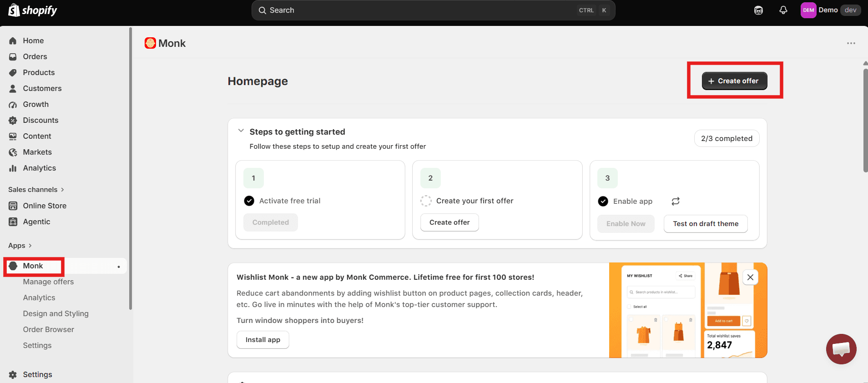Viewport: 868px width, 383px height.
Task: Click the 2/3 completed progress badge
Action: pos(727,138)
